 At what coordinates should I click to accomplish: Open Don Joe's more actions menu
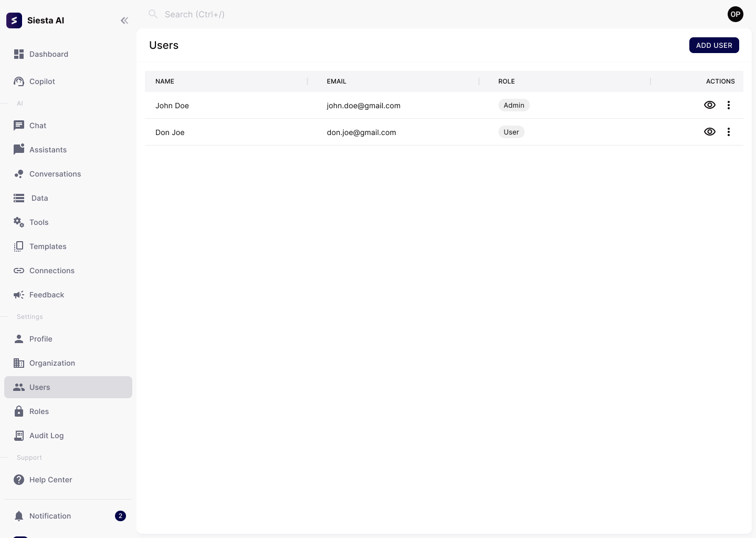[729, 132]
